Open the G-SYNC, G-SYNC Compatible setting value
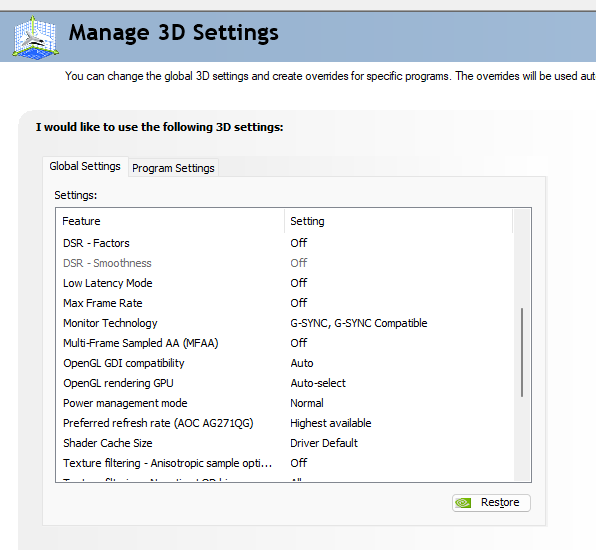The image size is (596, 550). [359, 323]
